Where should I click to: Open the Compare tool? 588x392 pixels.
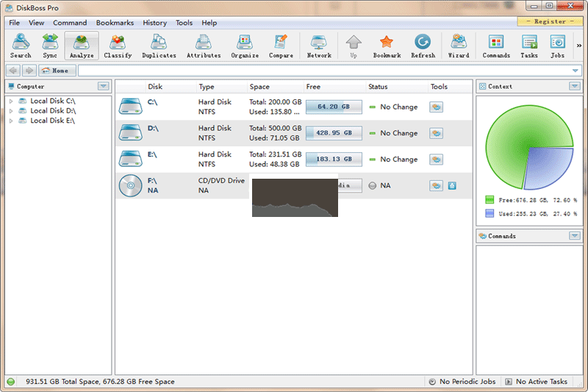tap(281, 46)
